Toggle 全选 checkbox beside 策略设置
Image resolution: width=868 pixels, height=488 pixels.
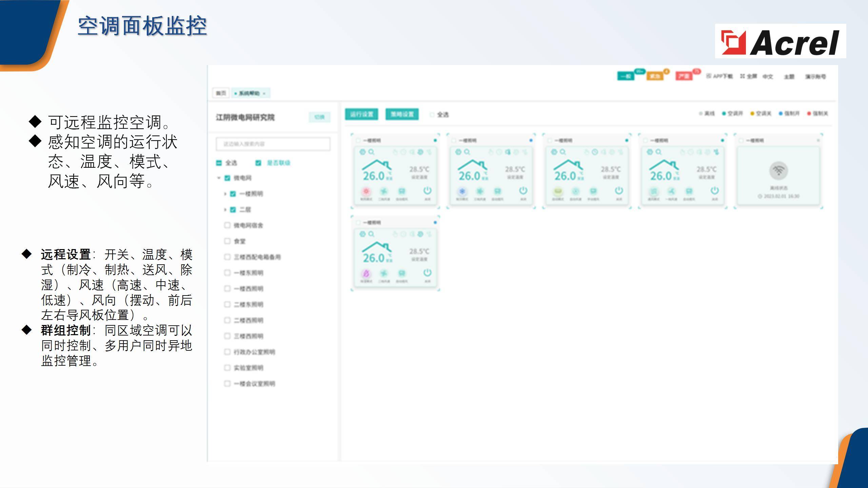pyautogui.click(x=432, y=115)
